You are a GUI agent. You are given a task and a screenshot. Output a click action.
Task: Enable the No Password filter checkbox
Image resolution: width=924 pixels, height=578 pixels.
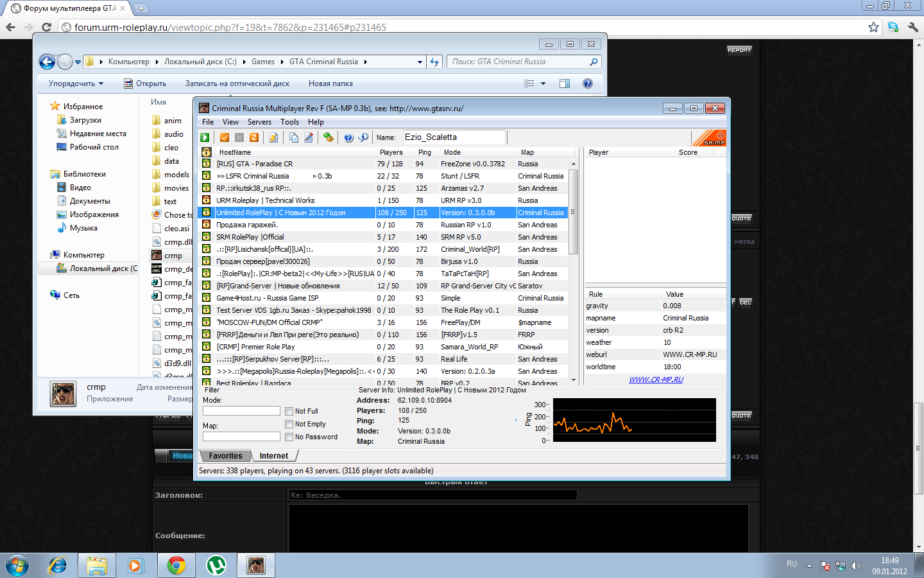(x=289, y=437)
